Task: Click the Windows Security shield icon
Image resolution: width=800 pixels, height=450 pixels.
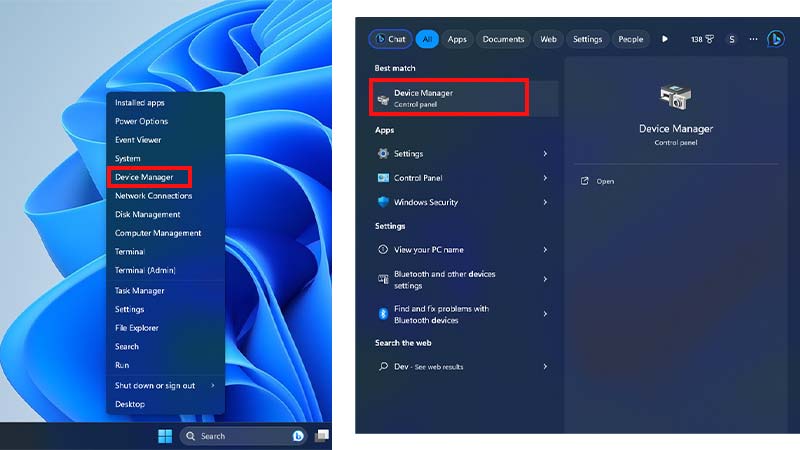Action: point(383,202)
